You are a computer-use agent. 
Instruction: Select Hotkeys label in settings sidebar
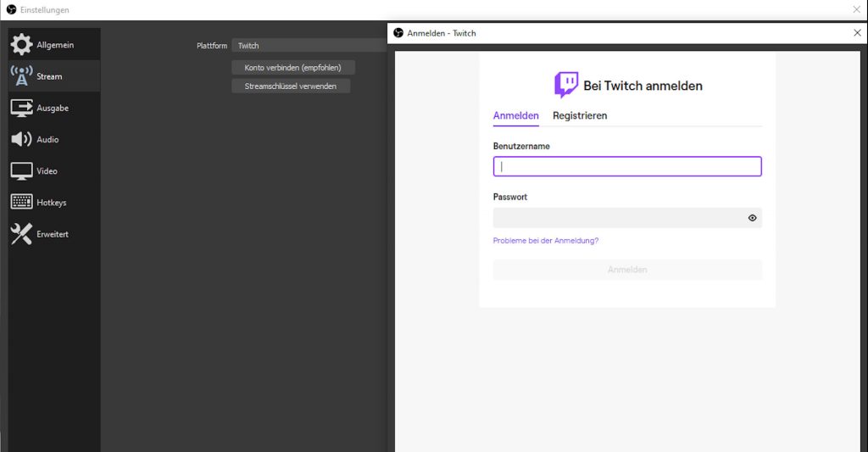tap(52, 203)
